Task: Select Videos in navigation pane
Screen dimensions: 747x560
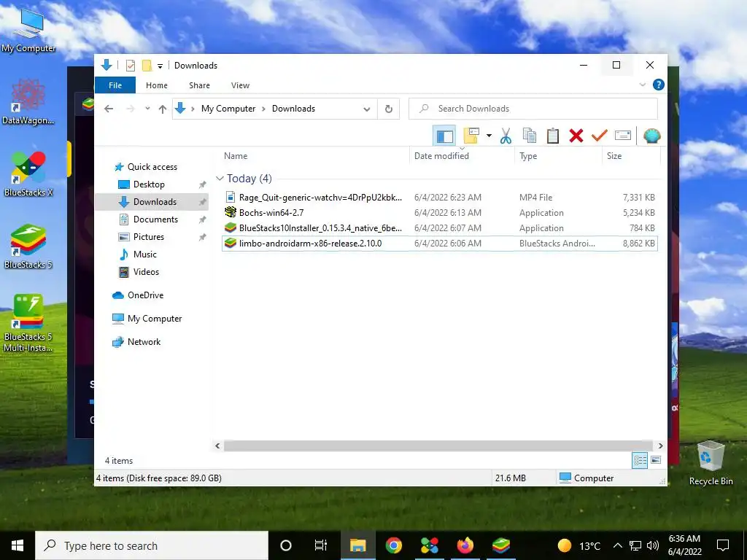Action: pyautogui.click(x=146, y=272)
